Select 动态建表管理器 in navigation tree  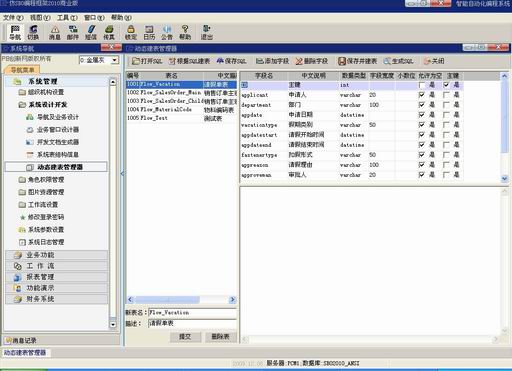pos(56,167)
